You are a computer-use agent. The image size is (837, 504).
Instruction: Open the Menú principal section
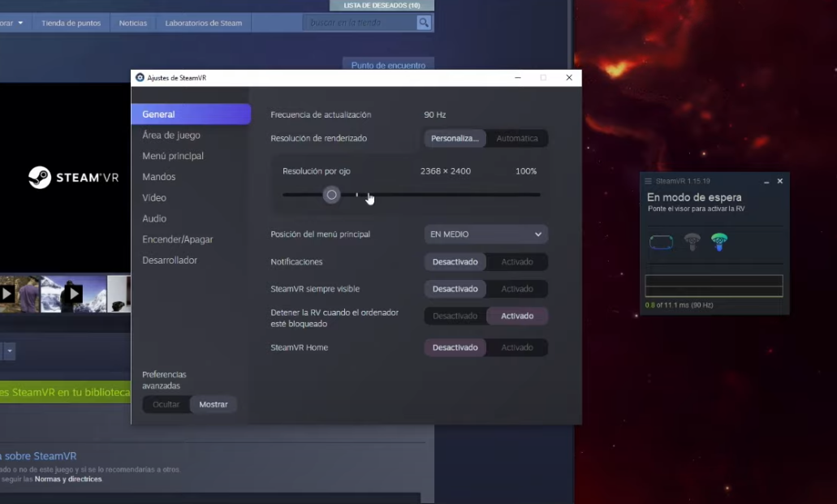pos(172,156)
